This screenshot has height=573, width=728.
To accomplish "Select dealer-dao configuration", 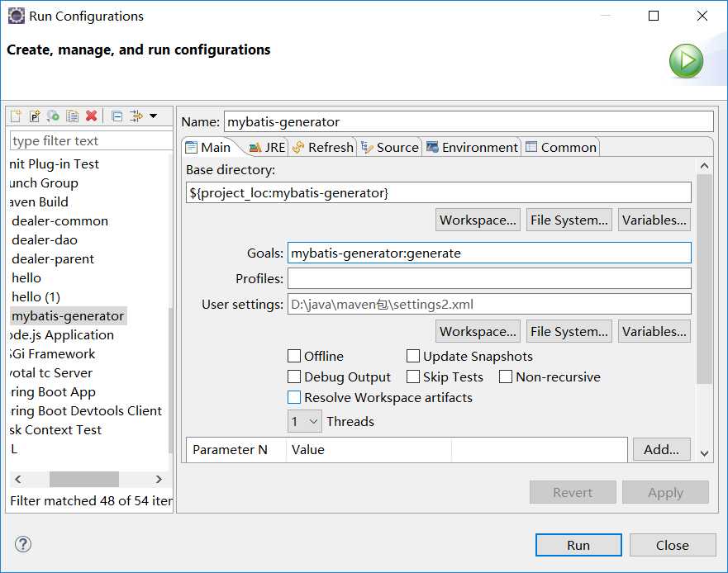I will [x=45, y=240].
